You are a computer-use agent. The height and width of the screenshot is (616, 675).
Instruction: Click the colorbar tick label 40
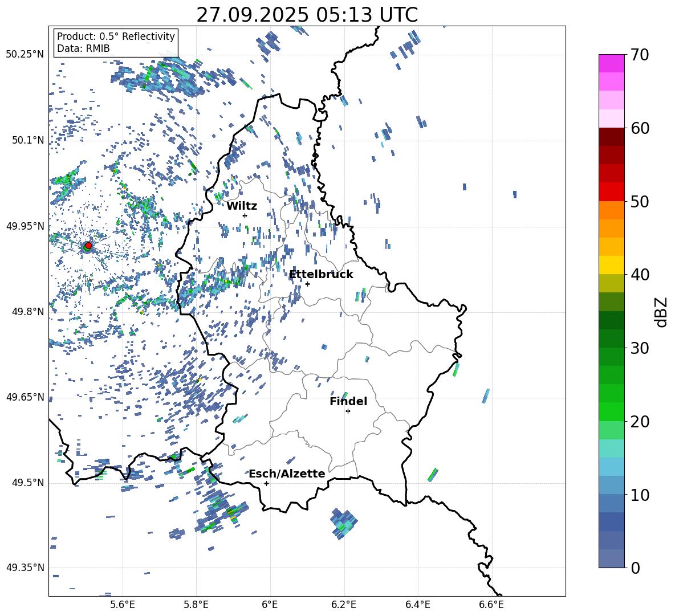click(x=640, y=275)
